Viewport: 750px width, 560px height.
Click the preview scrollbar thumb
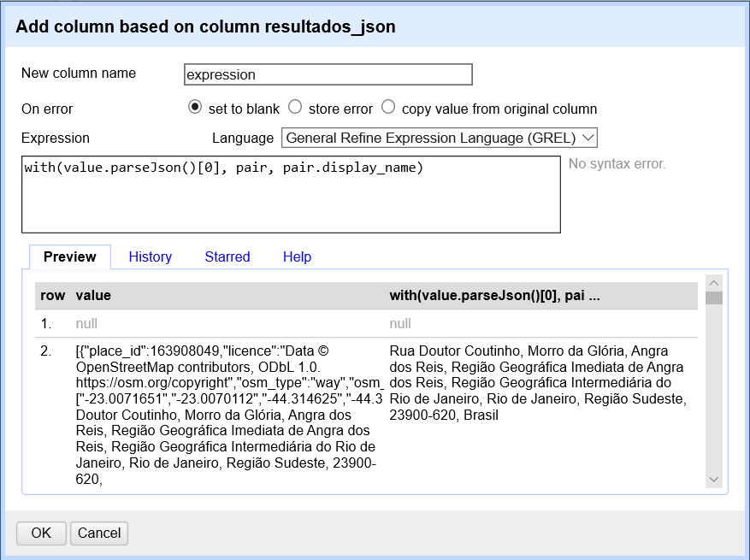coord(714,298)
